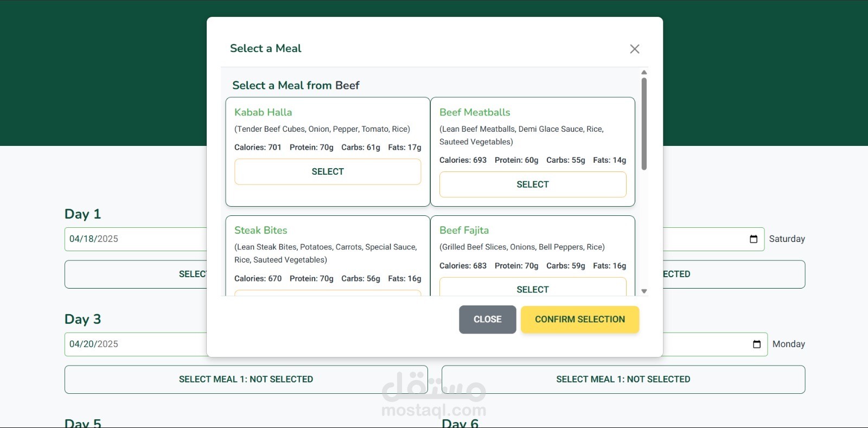This screenshot has height=428, width=868.
Task: Click the Monday day label
Action: pyautogui.click(x=788, y=344)
